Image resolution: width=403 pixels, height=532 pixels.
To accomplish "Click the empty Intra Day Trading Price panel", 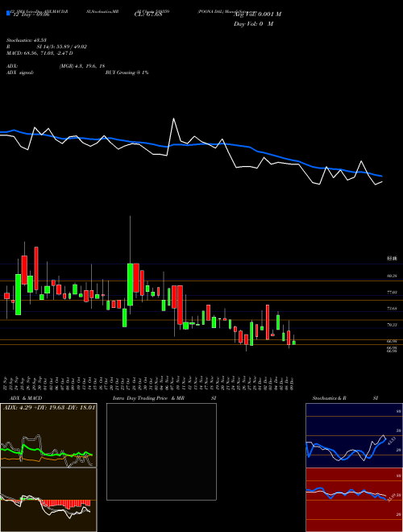I will pyautogui.click(x=161, y=451).
